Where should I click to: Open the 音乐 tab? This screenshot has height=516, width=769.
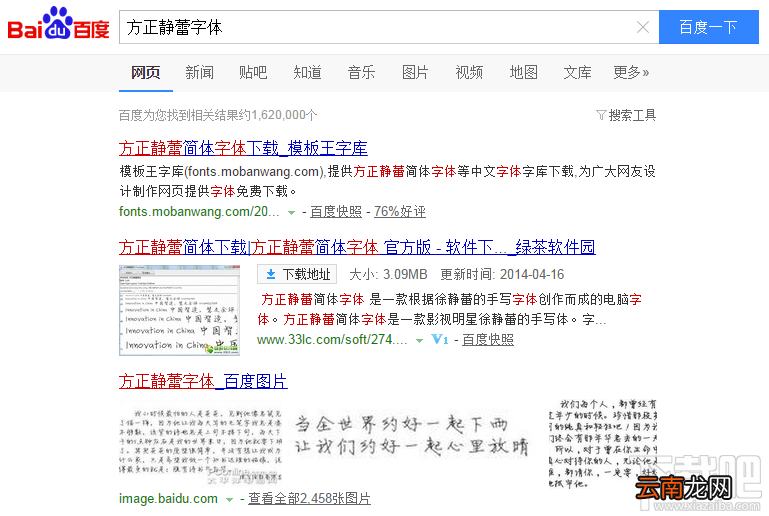(361, 73)
